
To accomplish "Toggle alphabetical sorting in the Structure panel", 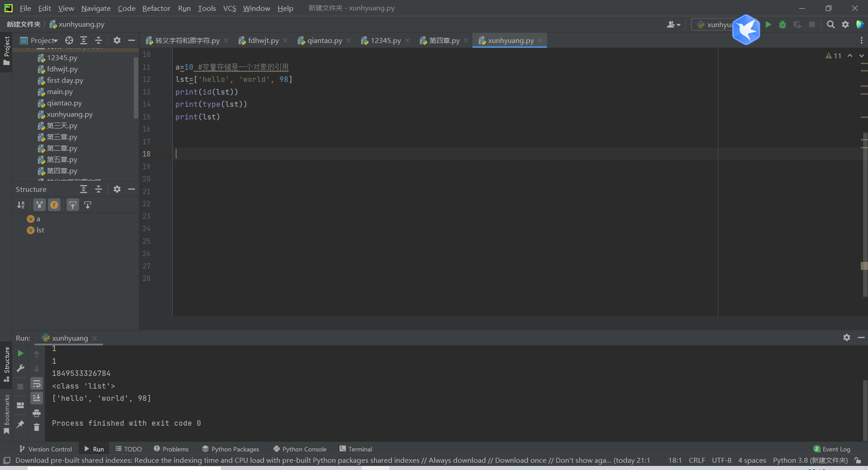I will [x=20, y=205].
